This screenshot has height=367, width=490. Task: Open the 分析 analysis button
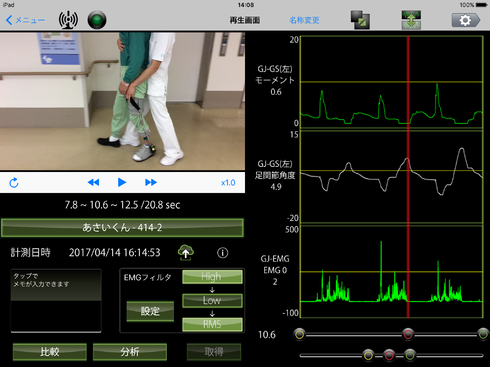[x=130, y=352]
